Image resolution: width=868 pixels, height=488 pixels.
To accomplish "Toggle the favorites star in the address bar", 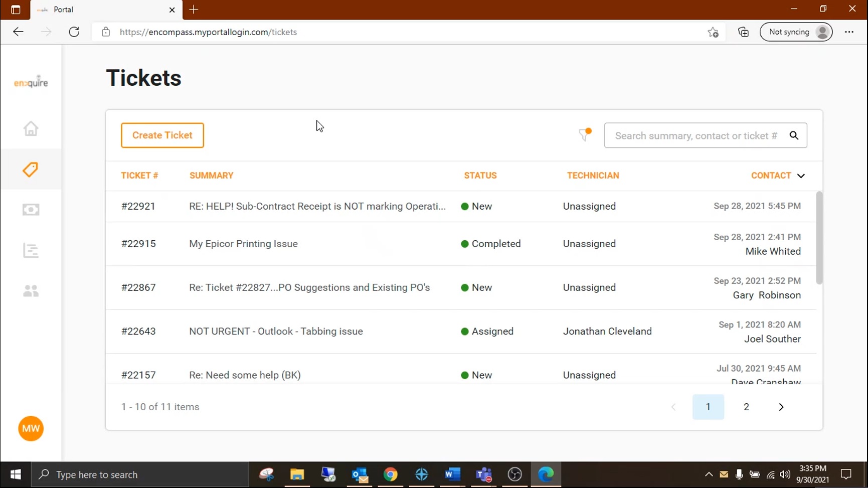I will [x=713, y=32].
